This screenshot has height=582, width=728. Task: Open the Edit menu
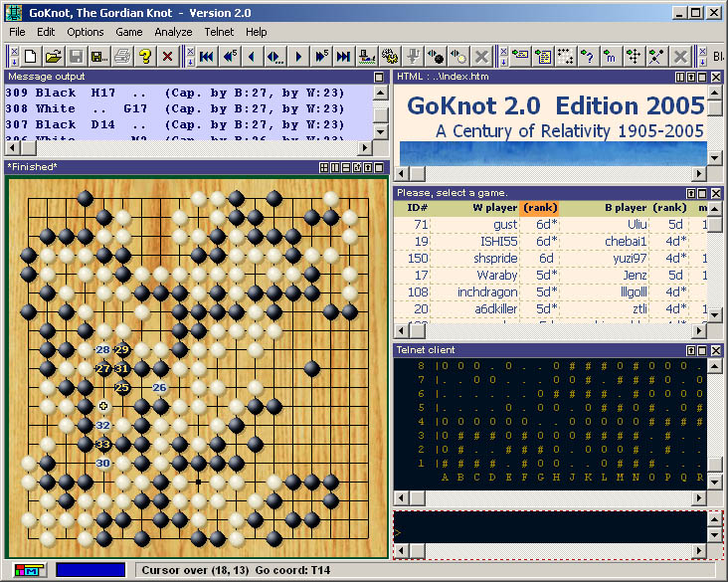(x=46, y=32)
